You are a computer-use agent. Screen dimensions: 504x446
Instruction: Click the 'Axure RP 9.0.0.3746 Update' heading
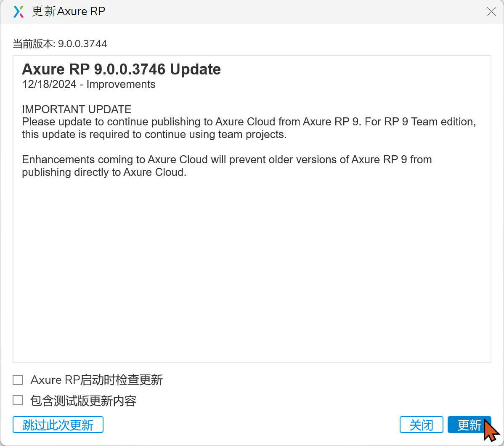click(121, 69)
